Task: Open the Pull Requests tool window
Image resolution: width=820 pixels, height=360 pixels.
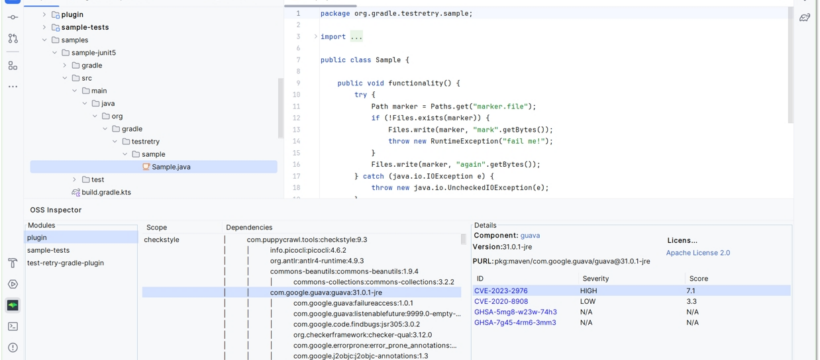Action: pyautogui.click(x=13, y=38)
